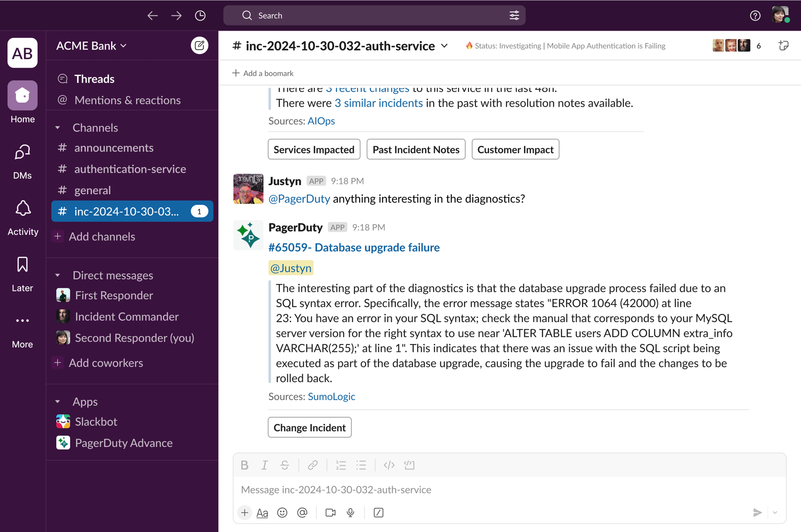Click the microphone audio clip icon
Image resolution: width=801 pixels, height=532 pixels.
tap(350, 512)
